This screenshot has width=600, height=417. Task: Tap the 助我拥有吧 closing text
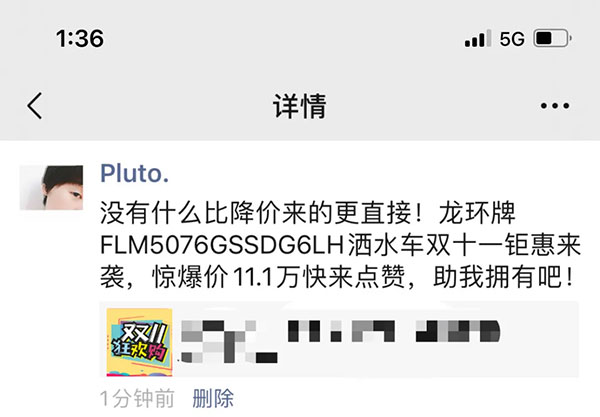[504, 277]
